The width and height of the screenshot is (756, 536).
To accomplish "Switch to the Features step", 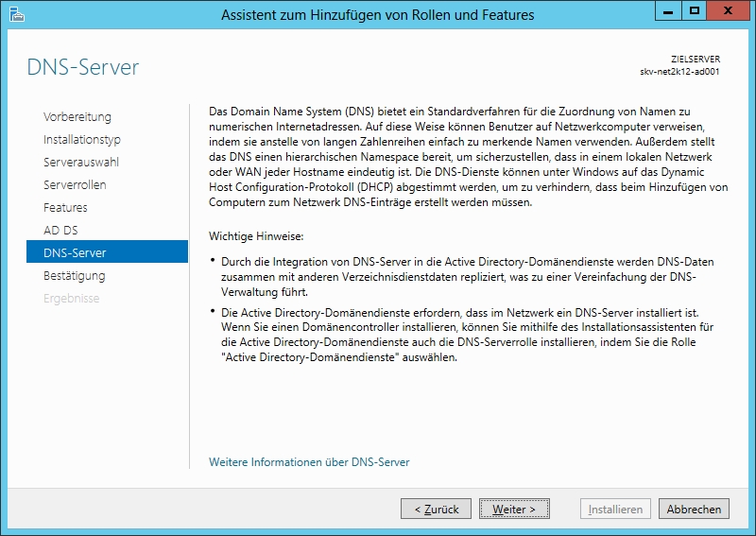I will [65, 208].
